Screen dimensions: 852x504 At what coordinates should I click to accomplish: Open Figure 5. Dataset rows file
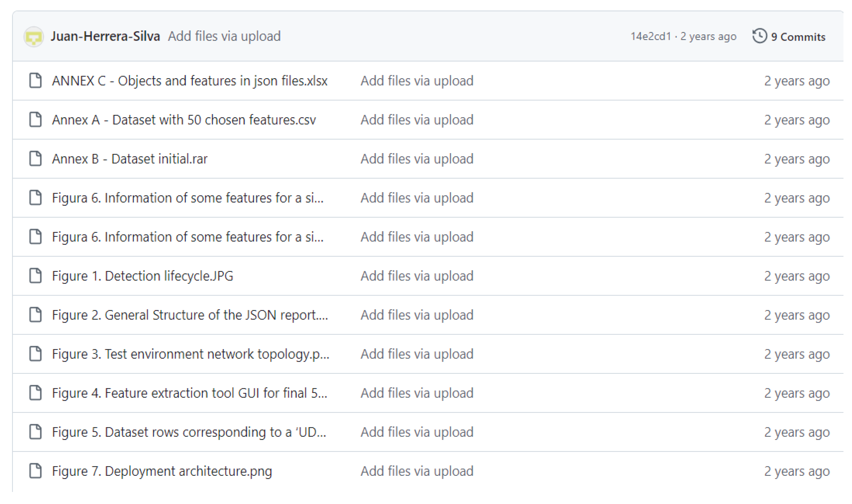click(x=189, y=432)
